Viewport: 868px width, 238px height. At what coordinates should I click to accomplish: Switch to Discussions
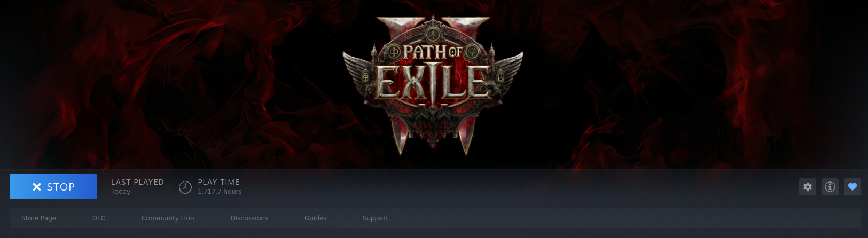point(249,218)
